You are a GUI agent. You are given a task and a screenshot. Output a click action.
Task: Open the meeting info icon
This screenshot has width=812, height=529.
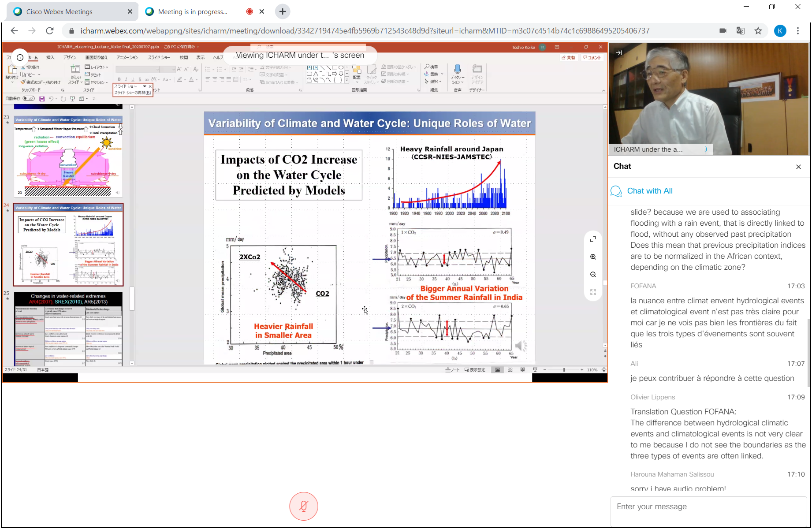pos(20,57)
